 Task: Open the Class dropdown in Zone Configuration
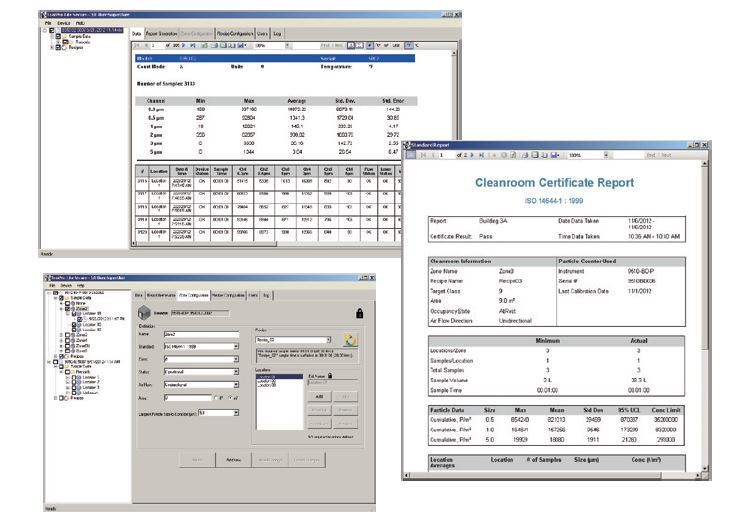point(236,359)
